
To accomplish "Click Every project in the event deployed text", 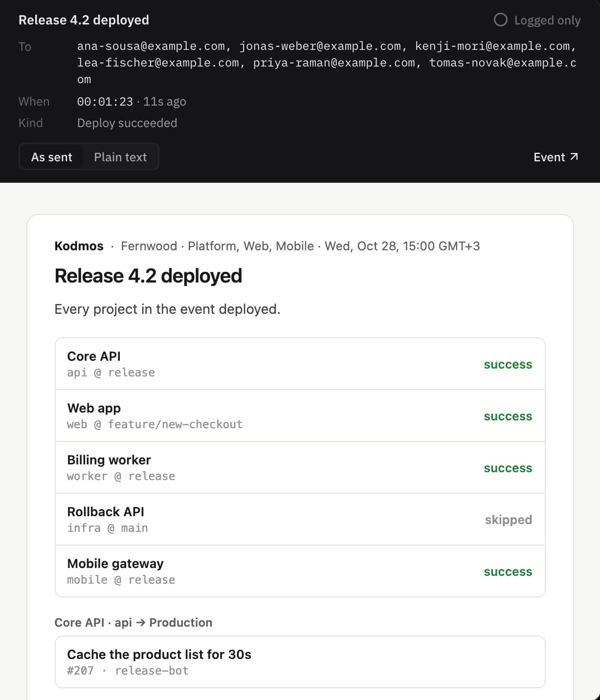I will (167, 309).
